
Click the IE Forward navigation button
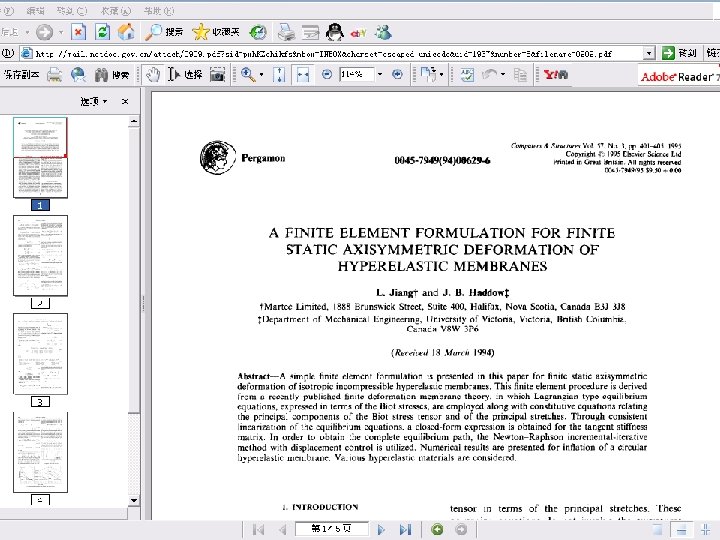tap(45, 32)
